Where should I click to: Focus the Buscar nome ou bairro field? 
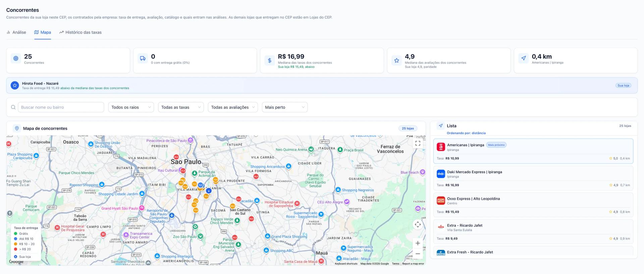pos(61,107)
